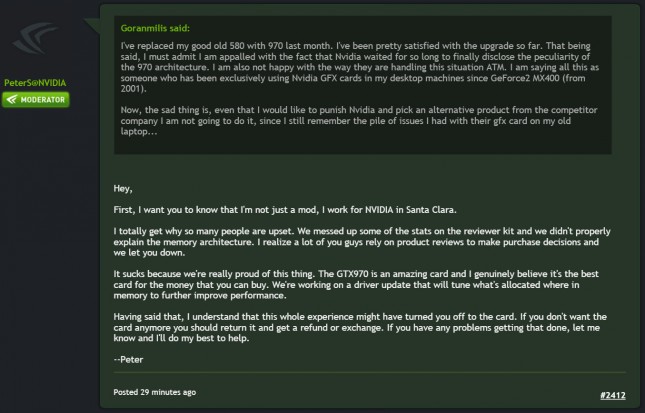Click the speech bubble pointer of the post

click(93, 26)
